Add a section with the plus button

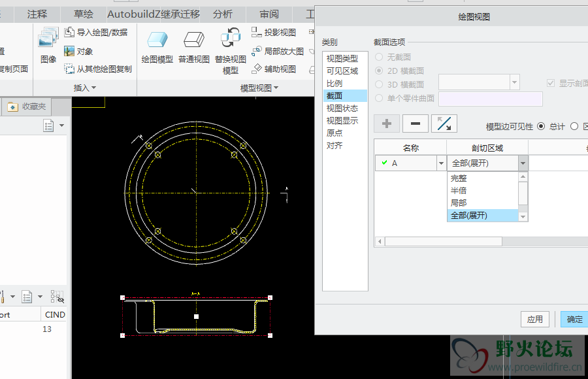(387, 124)
